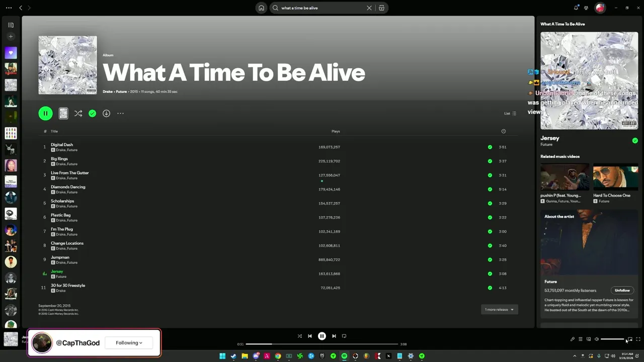Viewport: 644px width, 362px height.
Task: Toggle saved checkmark for Diamonds Dancing
Action: 490,190
